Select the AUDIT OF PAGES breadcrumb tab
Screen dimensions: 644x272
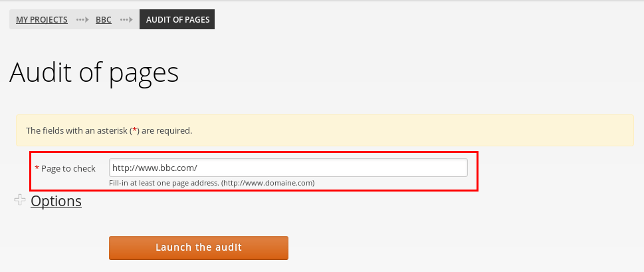point(177,19)
